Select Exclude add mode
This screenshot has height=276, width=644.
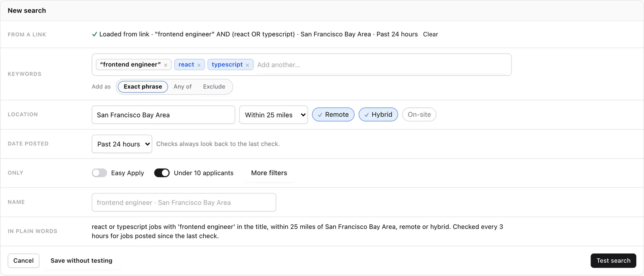(x=214, y=87)
